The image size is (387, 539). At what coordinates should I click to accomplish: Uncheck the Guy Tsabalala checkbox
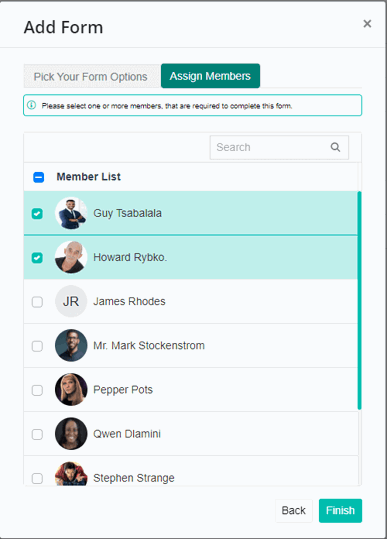tap(37, 213)
